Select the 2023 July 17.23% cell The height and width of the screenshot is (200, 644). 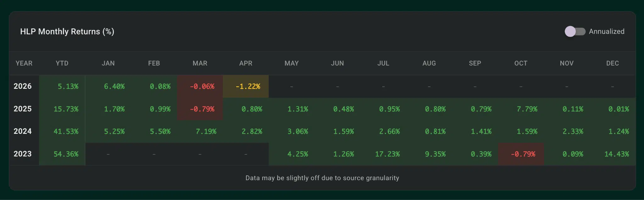coord(387,154)
